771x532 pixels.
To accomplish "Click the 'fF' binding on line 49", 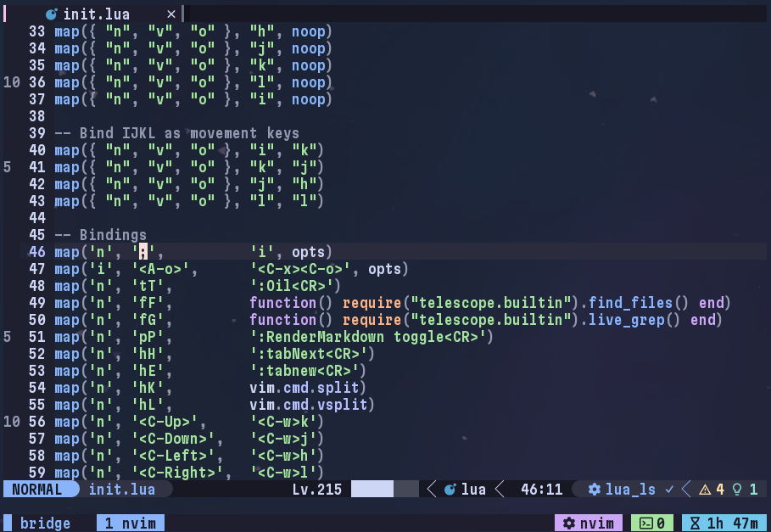I will tap(148, 303).
